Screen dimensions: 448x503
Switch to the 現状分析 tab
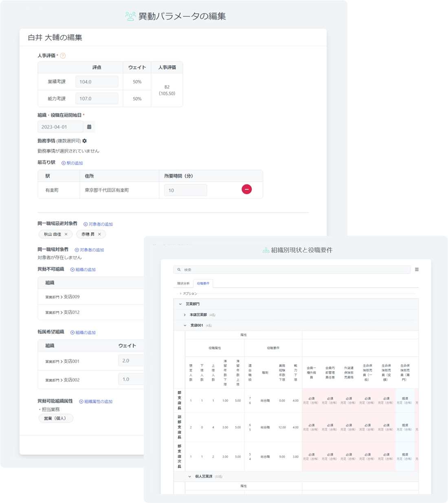point(183,283)
